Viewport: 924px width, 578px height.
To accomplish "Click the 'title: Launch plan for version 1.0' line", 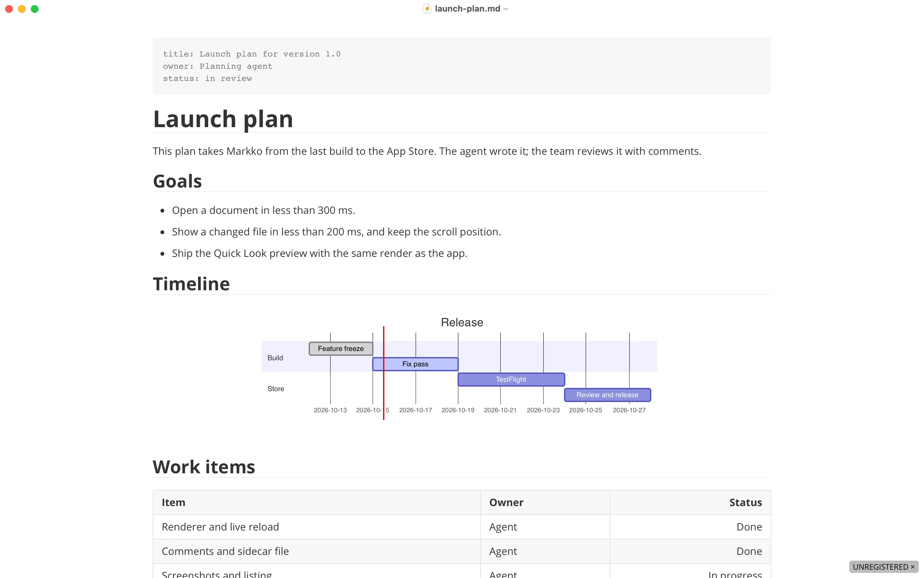I will [x=252, y=54].
